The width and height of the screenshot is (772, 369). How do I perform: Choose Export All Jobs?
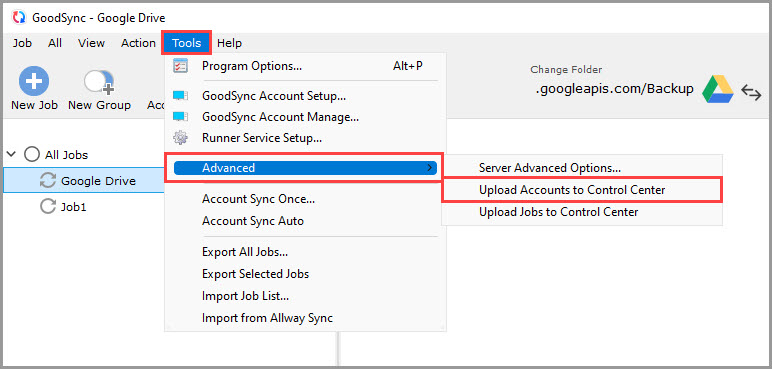click(x=305, y=252)
